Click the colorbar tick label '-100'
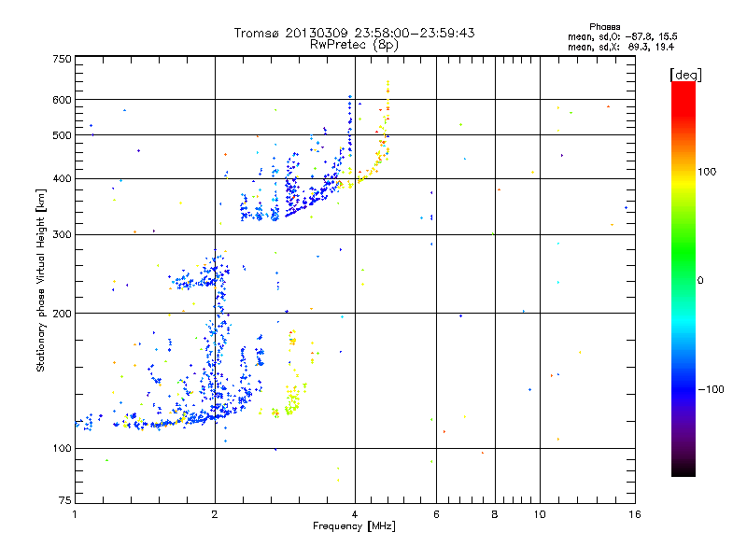Screen dimensions: 747x560 pyautogui.click(x=711, y=389)
